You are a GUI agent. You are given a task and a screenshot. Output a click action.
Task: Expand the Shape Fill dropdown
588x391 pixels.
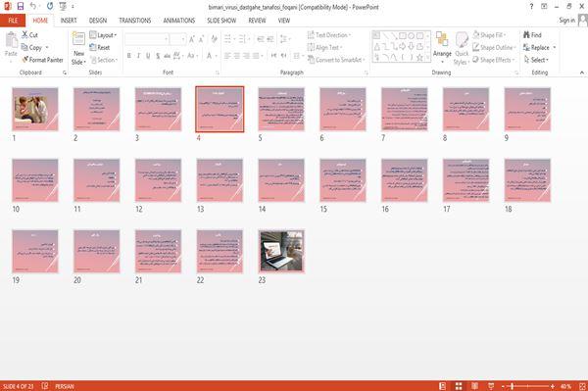click(x=489, y=35)
